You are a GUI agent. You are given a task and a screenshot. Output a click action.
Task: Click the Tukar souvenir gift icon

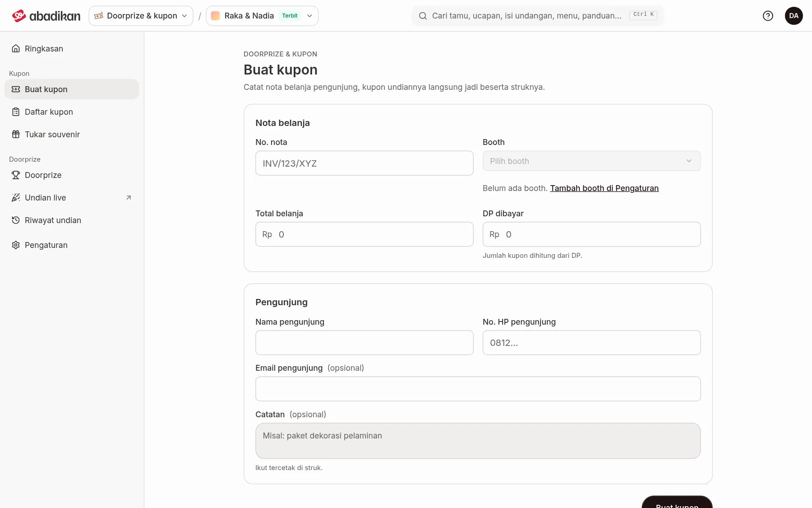coord(16,134)
